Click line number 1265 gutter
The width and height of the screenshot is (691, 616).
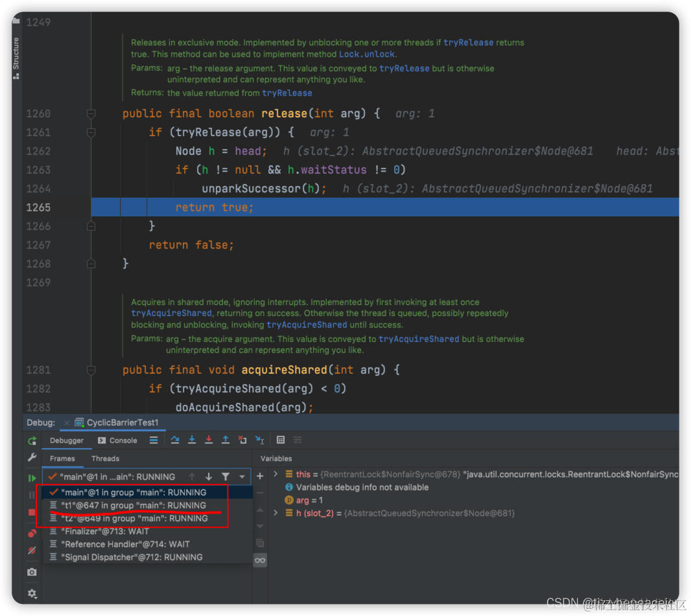pyautogui.click(x=38, y=207)
